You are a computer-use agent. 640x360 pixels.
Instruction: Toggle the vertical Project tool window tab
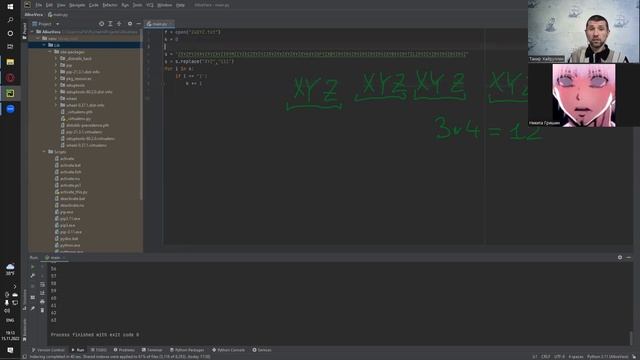[24, 31]
